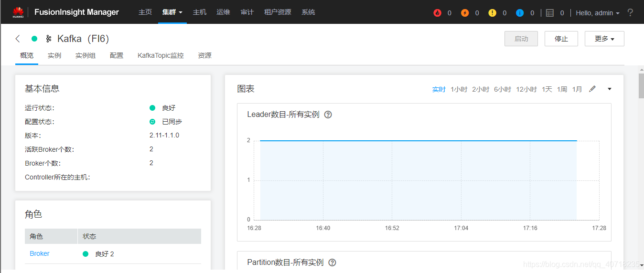Open the 集群 cluster dropdown menu

pos(172,12)
